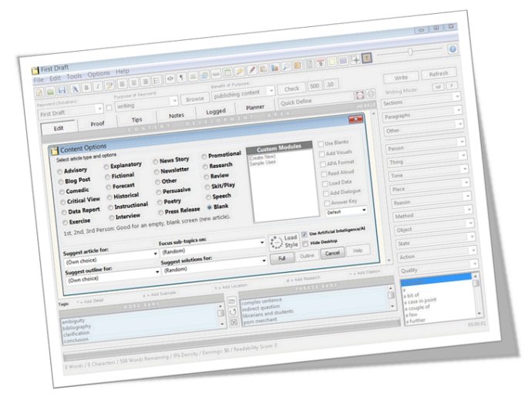Viewport: 532px width, 400px height.
Task: Click the slider handle in top toolbar
Action: pos(410,52)
